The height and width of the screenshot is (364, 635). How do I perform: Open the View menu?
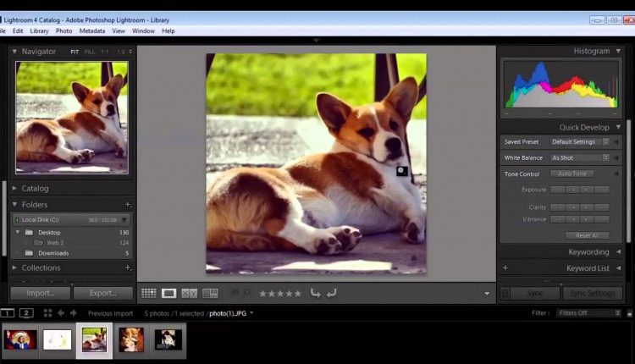(x=119, y=30)
